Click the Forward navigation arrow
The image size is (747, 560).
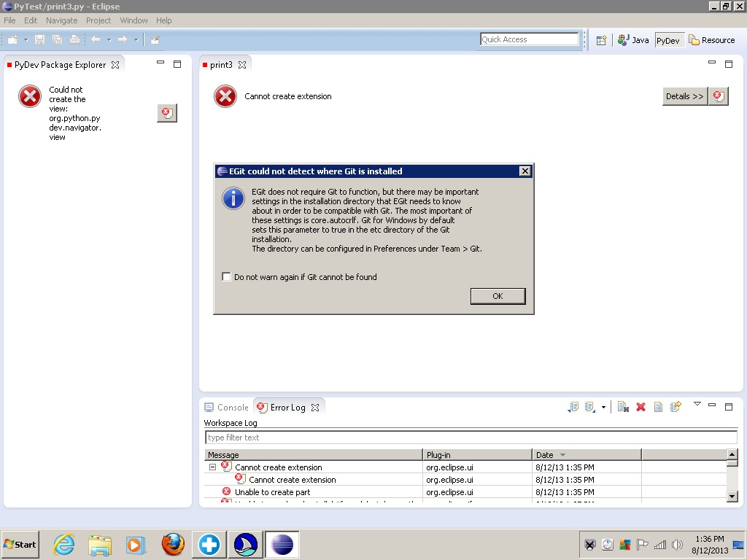coord(123,40)
